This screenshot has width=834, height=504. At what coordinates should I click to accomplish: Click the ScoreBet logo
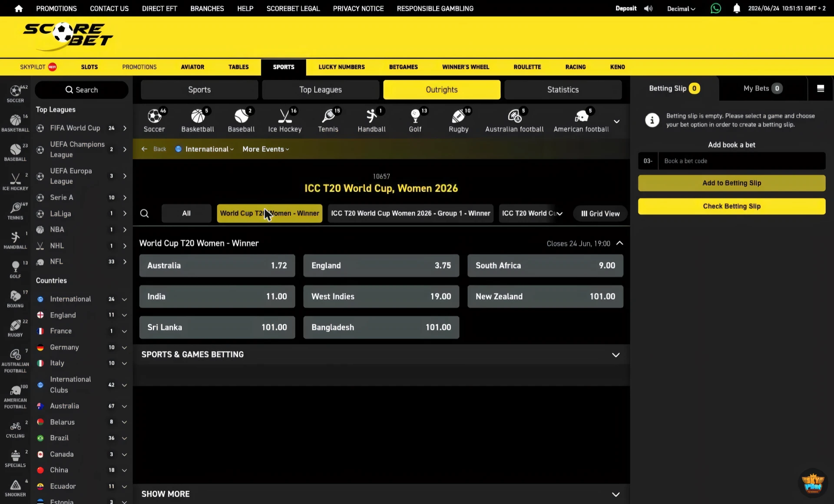pos(68,37)
